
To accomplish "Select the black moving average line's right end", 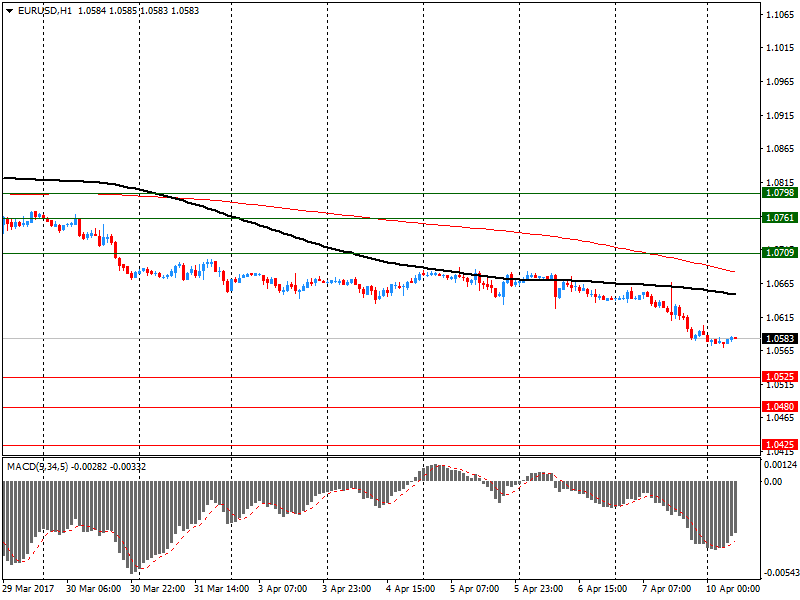I will click(x=734, y=294).
